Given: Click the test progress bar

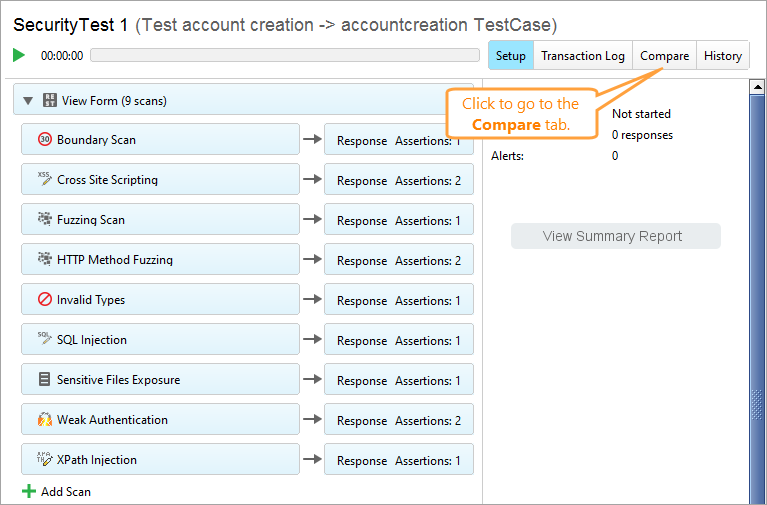Looking at the screenshot, I should click(285, 55).
